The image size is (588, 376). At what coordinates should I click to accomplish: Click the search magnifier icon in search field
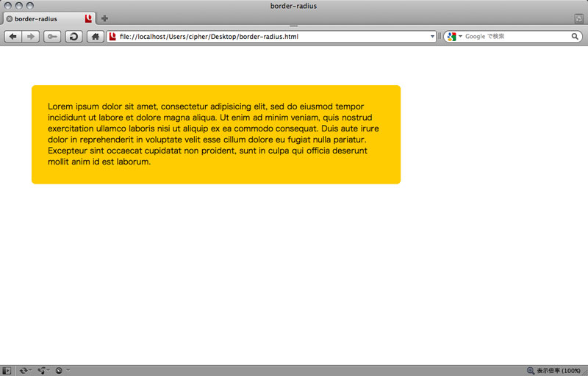tap(576, 36)
